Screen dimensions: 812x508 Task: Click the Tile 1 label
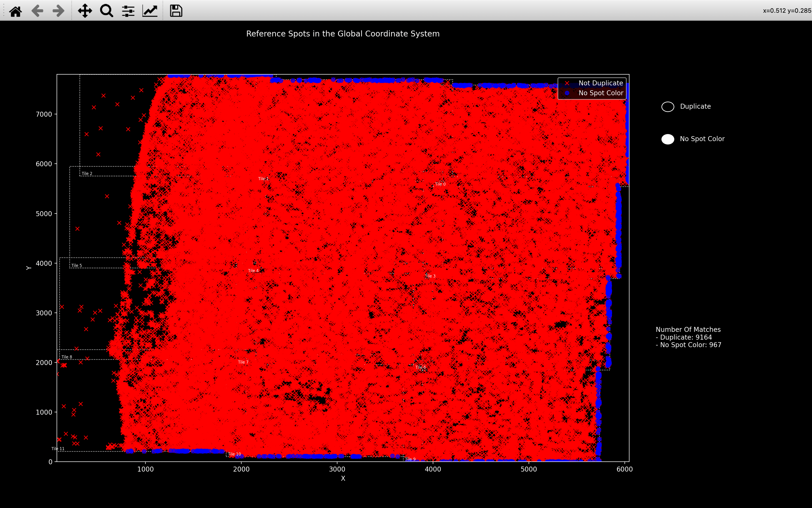click(x=263, y=179)
